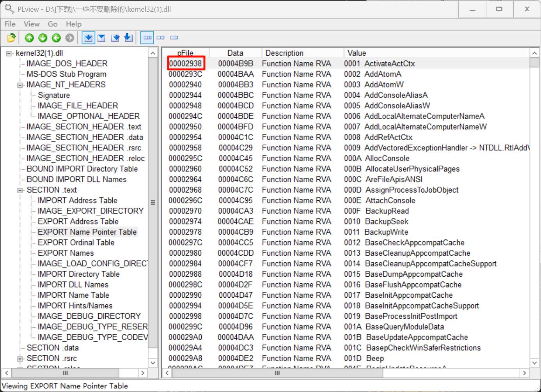Click the highlighted first blue arrow view icon
The height and width of the screenshot is (392, 541).
click(x=89, y=38)
